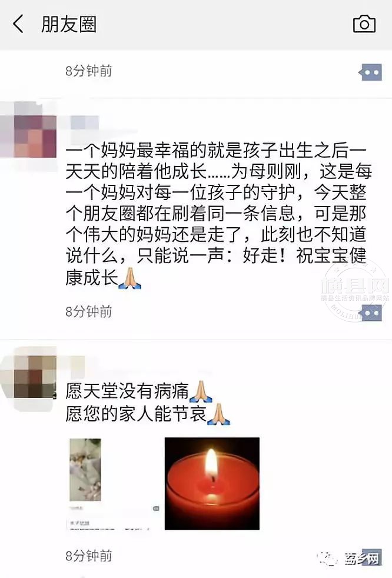
Task: Open comment menu beside the first post's timestamp
Action: tap(371, 72)
